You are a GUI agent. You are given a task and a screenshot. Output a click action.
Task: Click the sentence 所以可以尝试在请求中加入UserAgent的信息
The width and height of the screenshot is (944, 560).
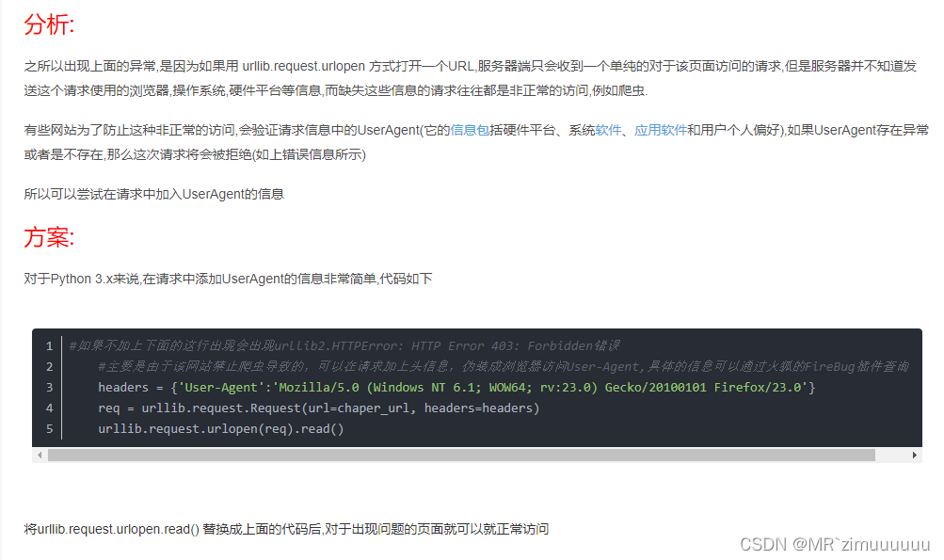(x=154, y=194)
